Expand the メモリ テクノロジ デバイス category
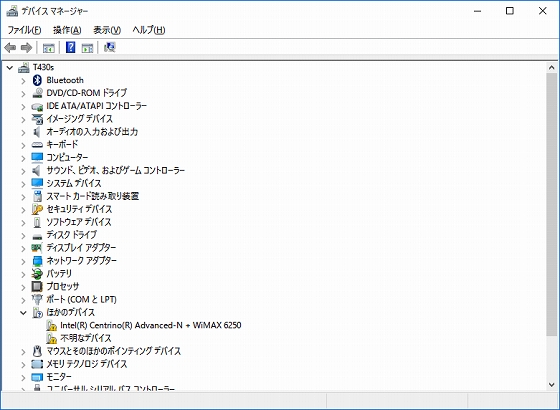 24,365
